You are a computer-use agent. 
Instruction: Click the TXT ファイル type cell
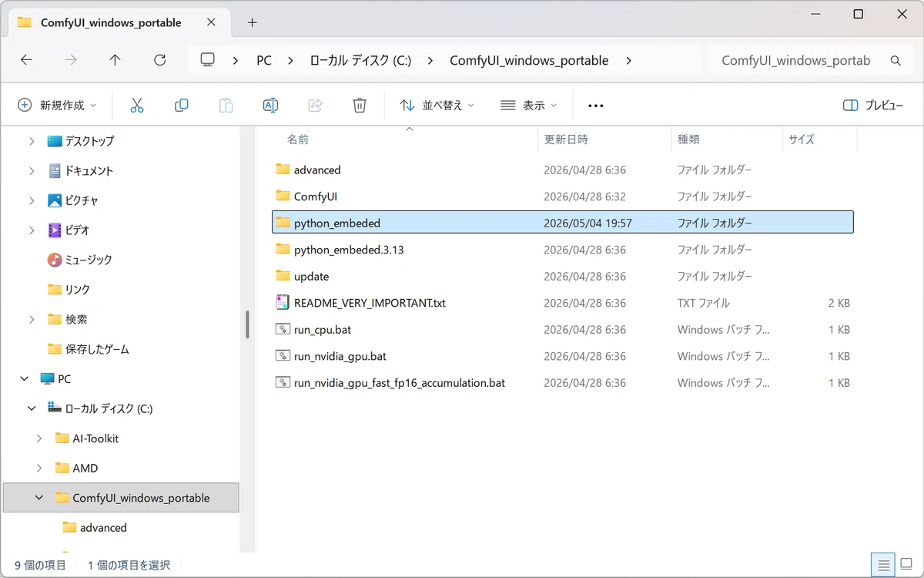(x=704, y=303)
